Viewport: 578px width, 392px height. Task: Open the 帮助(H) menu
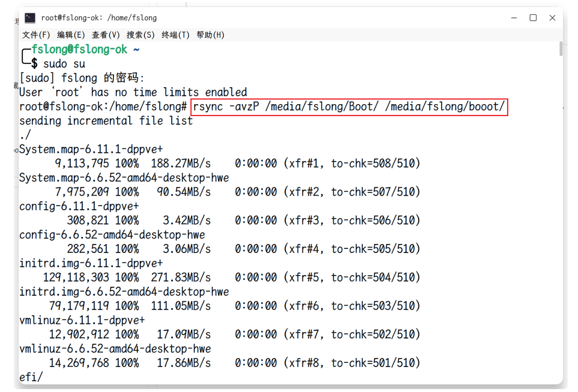click(x=210, y=35)
